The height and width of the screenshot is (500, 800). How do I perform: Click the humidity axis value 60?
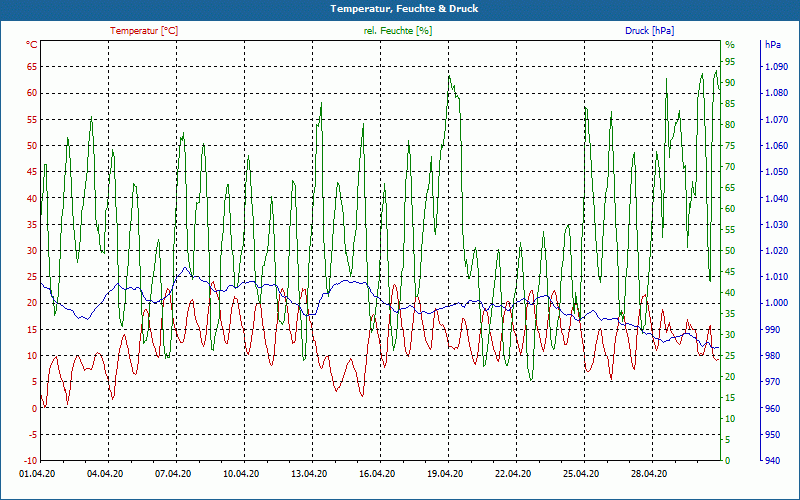click(730, 209)
